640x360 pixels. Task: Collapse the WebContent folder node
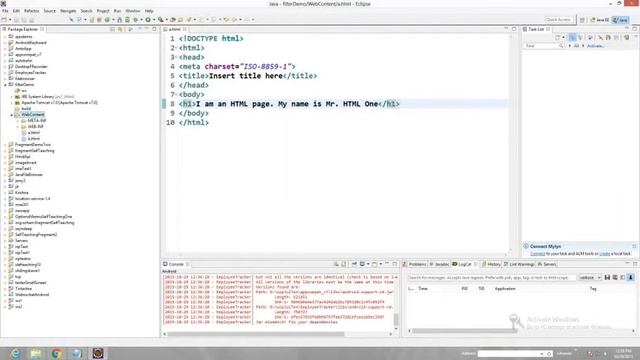tap(11, 115)
